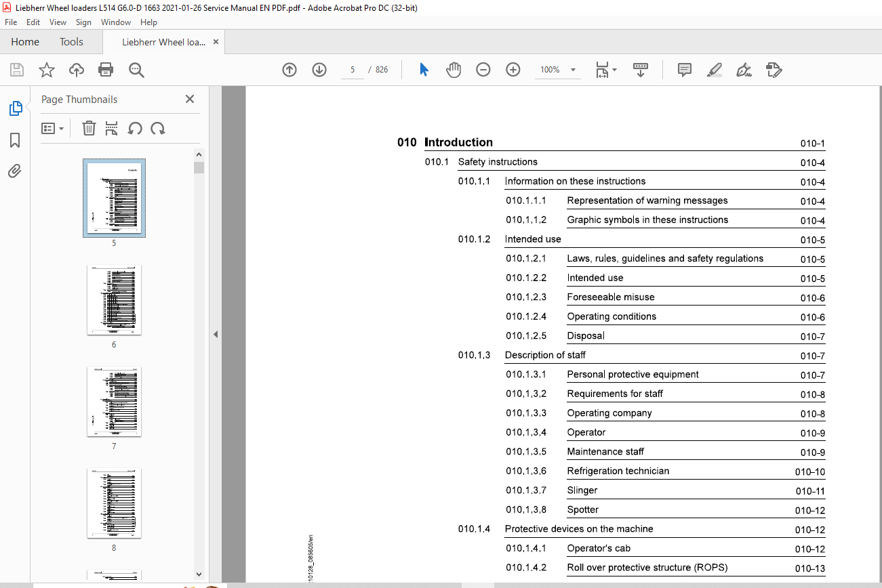This screenshot has width=882, height=588.
Task: Select the Liebherr Wheel loaders document tab
Action: pyautogui.click(x=163, y=42)
